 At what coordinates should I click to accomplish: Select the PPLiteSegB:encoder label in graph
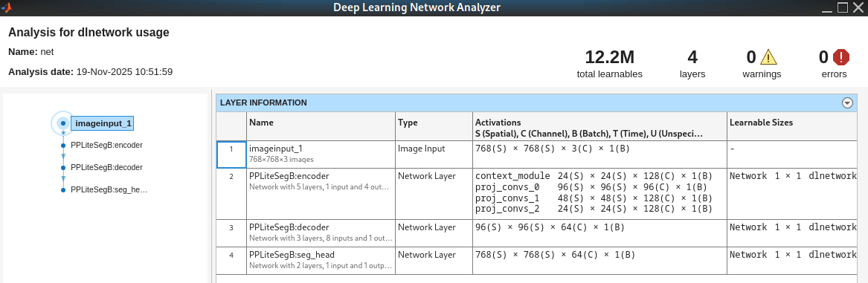(x=107, y=146)
